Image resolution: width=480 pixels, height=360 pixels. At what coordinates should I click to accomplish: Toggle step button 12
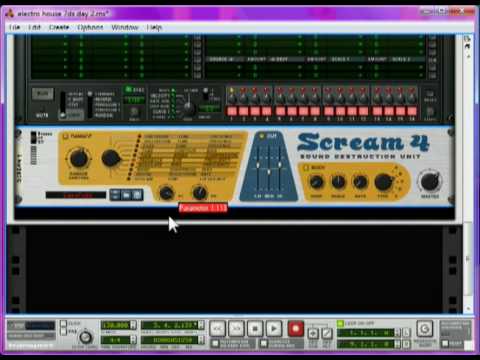pyautogui.click(x=363, y=111)
